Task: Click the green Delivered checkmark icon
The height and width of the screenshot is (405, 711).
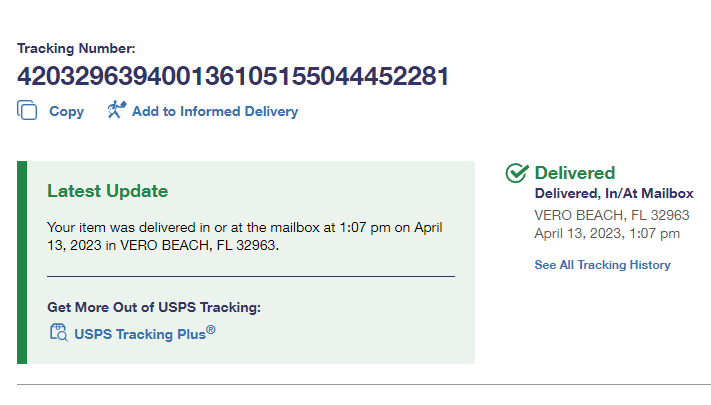Action: click(517, 173)
